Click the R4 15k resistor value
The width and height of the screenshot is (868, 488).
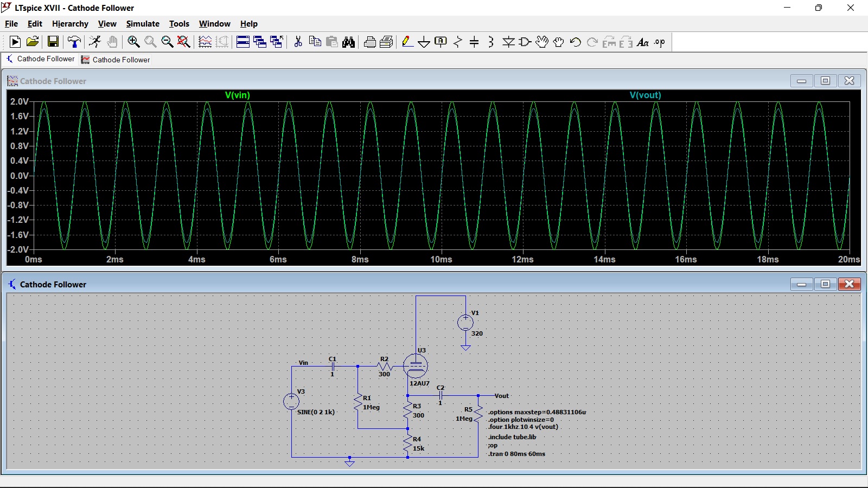pyautogui.click(x=419, y=448)
